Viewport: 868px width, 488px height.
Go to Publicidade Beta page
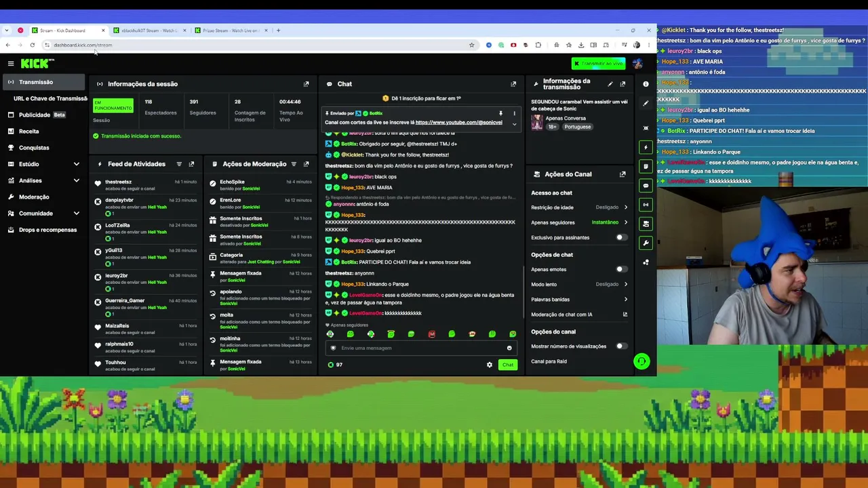[44, 115]
